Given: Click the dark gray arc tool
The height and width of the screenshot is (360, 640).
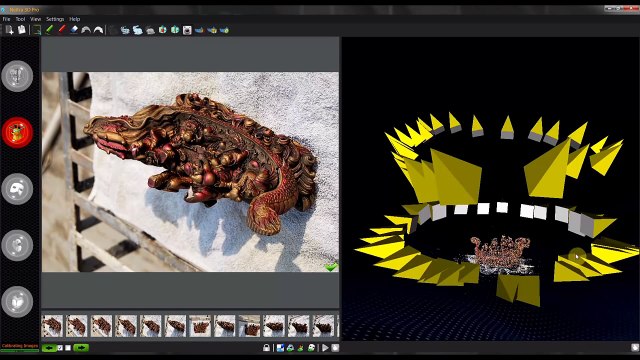Looking at the screenshot, I should (x=86, y=30).
